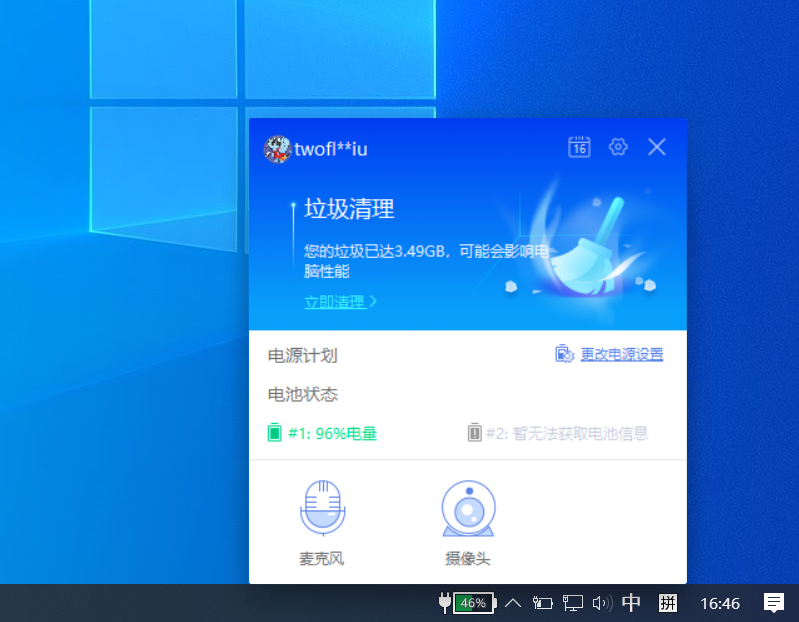Click the 3.49GB junk warning text
The height and width of the screenshot is (622, 799).
click(427, 261)
